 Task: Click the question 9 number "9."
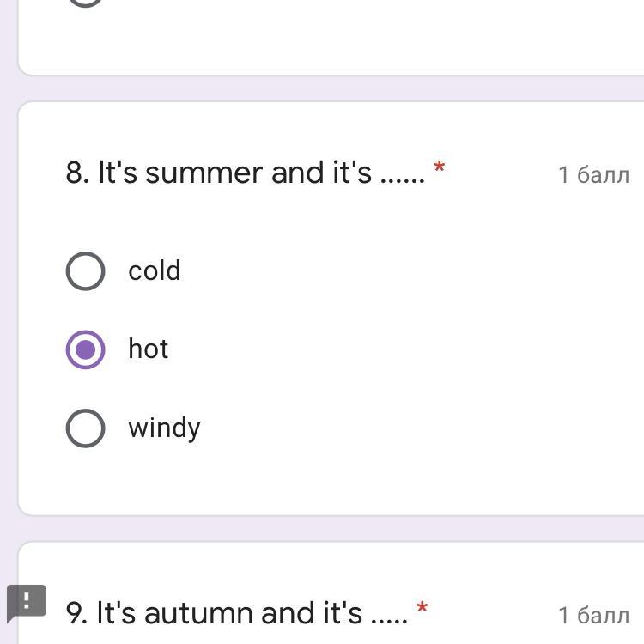pyautogui.click(x=76, y=613)
